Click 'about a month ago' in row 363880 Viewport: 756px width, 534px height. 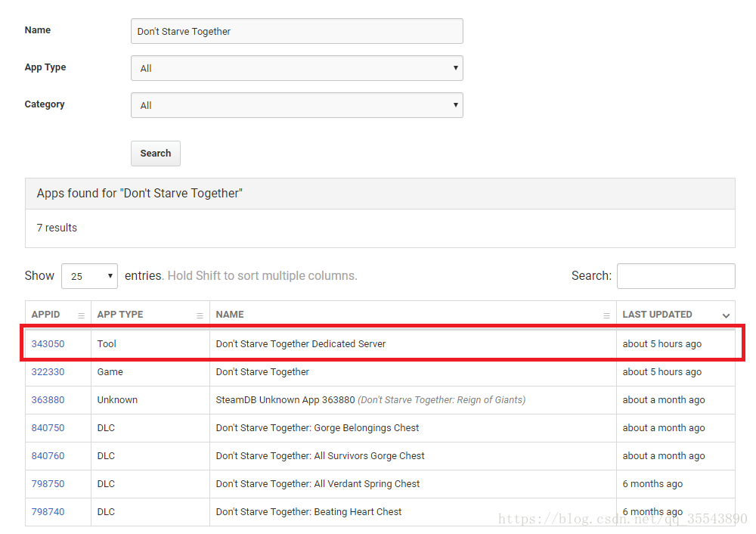click(x=664, y=400)
